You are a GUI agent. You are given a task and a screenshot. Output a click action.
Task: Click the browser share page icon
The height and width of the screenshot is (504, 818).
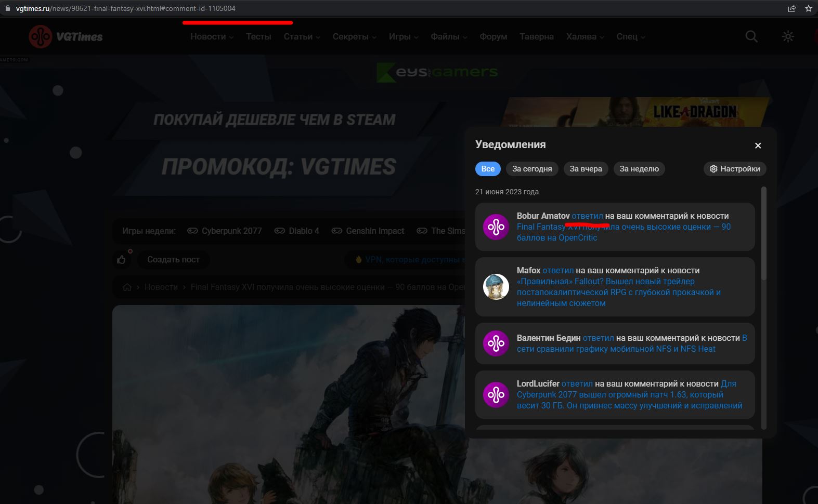[x=791, y=8]
